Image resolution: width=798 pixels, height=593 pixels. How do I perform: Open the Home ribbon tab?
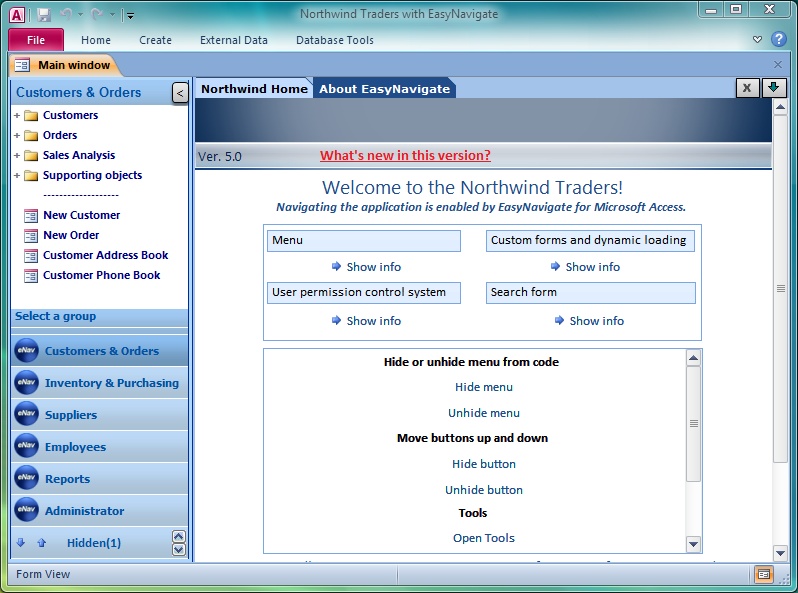click(x=96, y=40)
